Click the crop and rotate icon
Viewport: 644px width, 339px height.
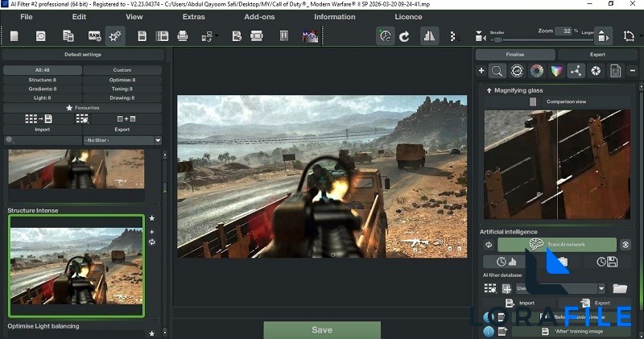pos(629,36)
